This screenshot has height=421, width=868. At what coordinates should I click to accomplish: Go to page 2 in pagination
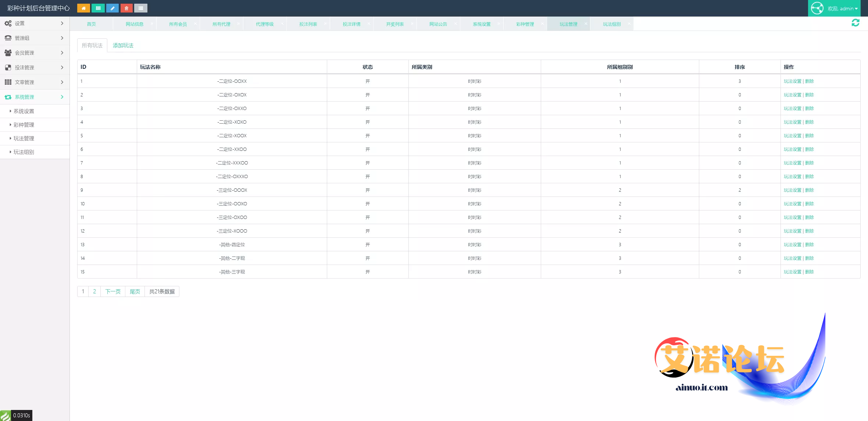point(94,291)
